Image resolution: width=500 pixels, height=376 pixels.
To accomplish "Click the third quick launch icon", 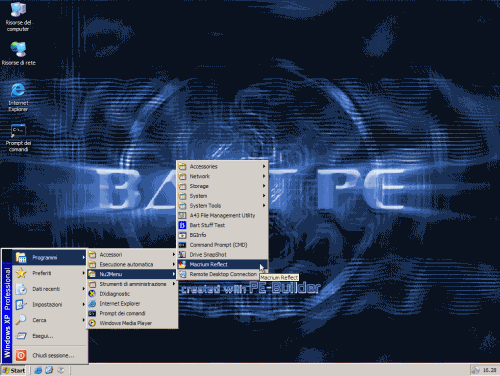I will 60,370.
